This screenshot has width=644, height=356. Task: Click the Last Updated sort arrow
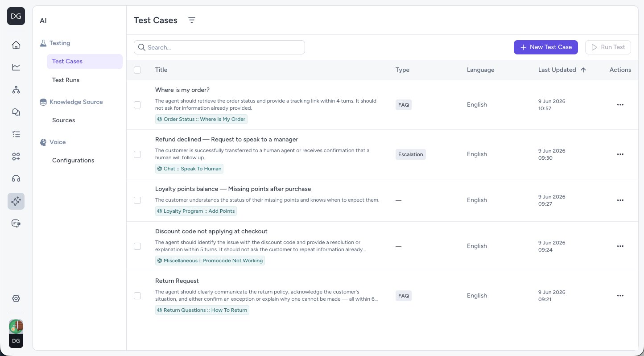tap(583, 70)
